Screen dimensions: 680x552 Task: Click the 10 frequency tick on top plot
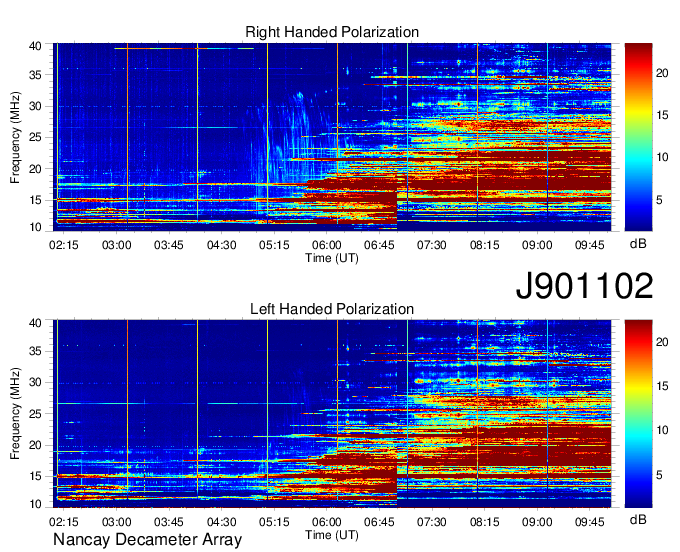point(35,227)
